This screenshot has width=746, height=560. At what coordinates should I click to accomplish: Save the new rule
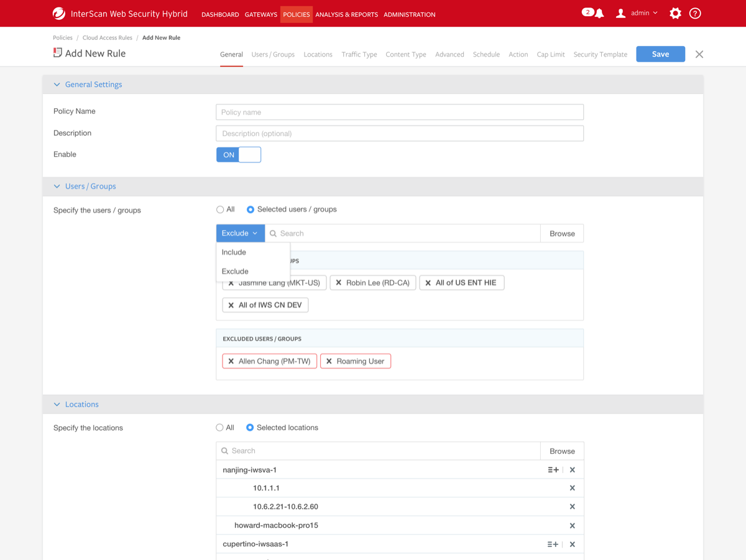coord(660,54)
